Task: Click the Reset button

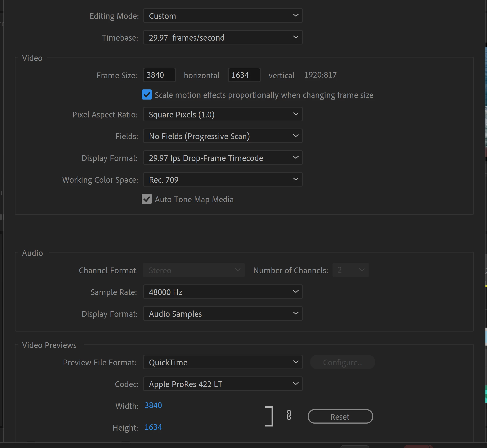Action: pyautogui.click(x=340, y=417)
